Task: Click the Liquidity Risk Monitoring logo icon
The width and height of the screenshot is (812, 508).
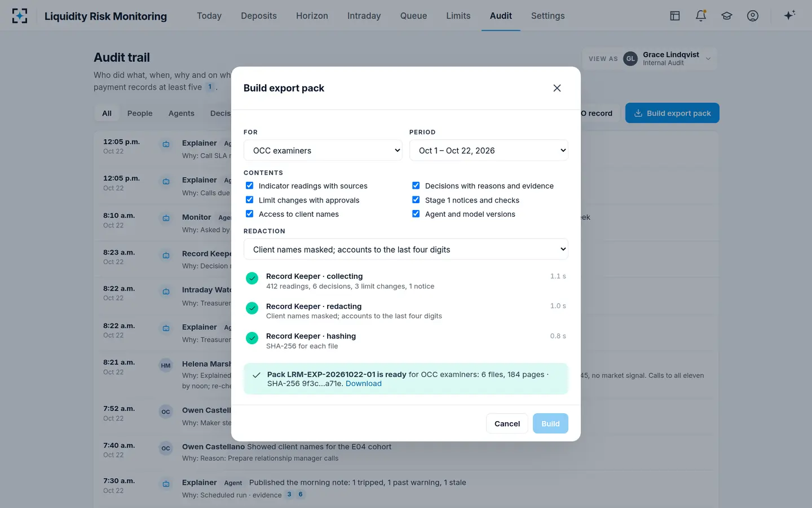Action: 20,16
